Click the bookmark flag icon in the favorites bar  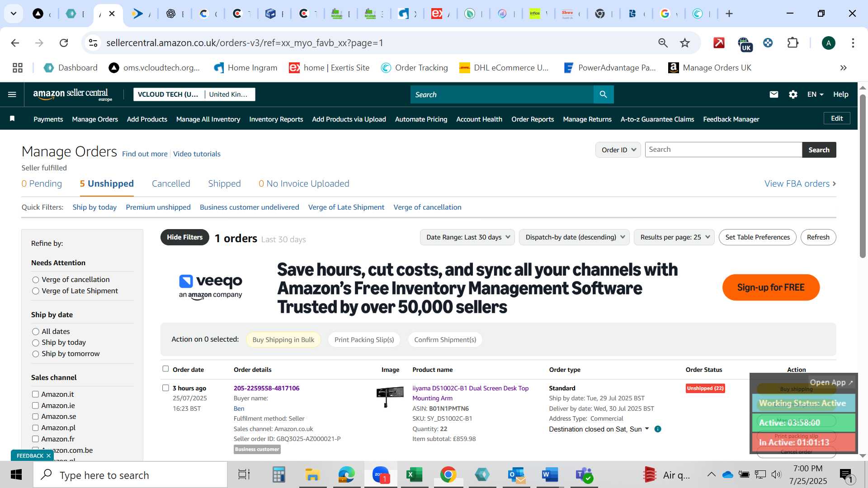pyautogui.click(x=12, y=118)
